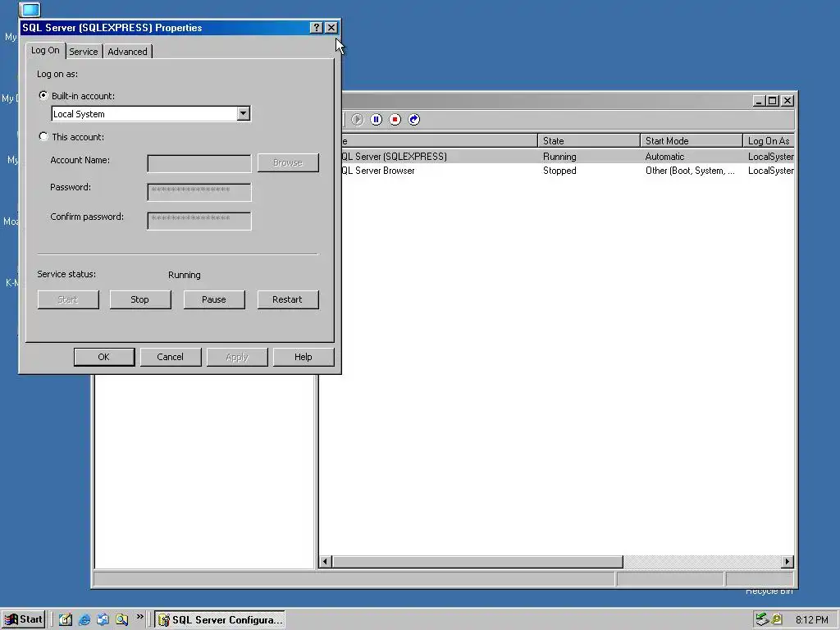
Task: Click the 8:12 PM system clock
Action: pos(811,620)
